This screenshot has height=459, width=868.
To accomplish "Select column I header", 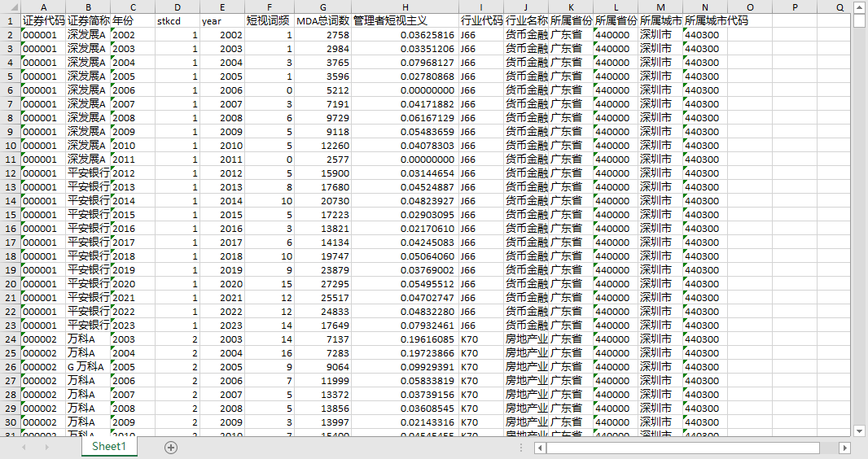I will [481, 7].
